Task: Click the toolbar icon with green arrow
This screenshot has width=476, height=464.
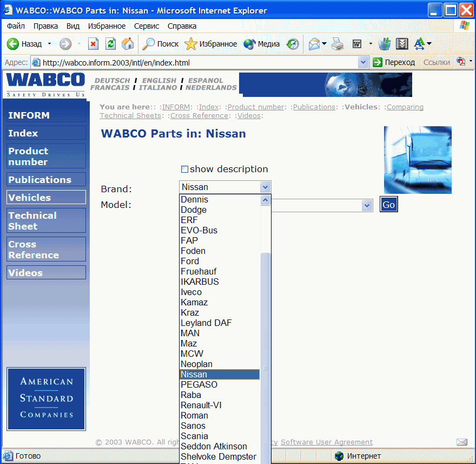Action: click(x=384, y=44)
